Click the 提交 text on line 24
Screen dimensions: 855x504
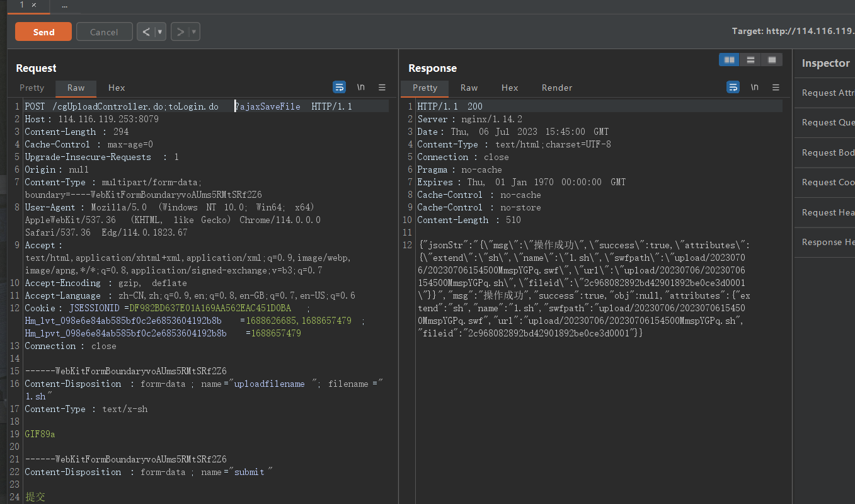tap(35, 497)
